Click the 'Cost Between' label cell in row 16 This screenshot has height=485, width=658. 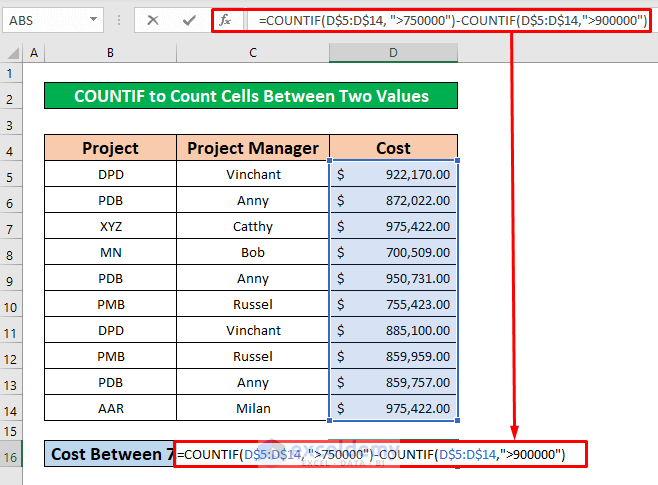tap(110, 455)
